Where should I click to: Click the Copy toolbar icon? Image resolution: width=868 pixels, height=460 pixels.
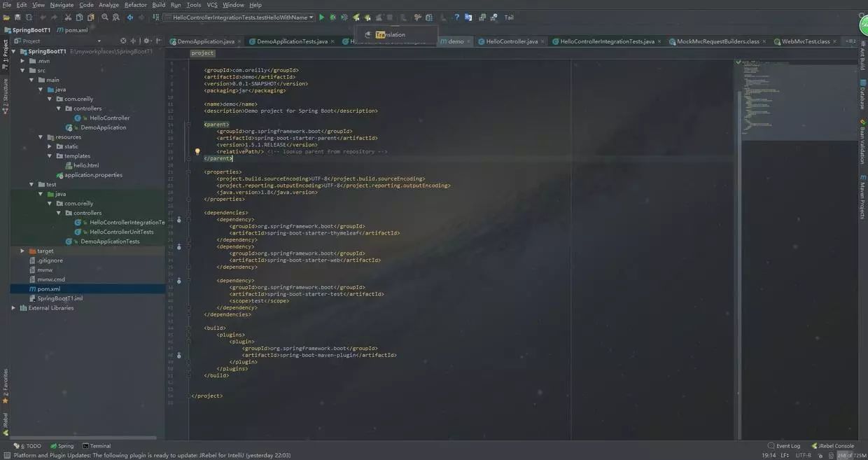click(x=79, y=18)
